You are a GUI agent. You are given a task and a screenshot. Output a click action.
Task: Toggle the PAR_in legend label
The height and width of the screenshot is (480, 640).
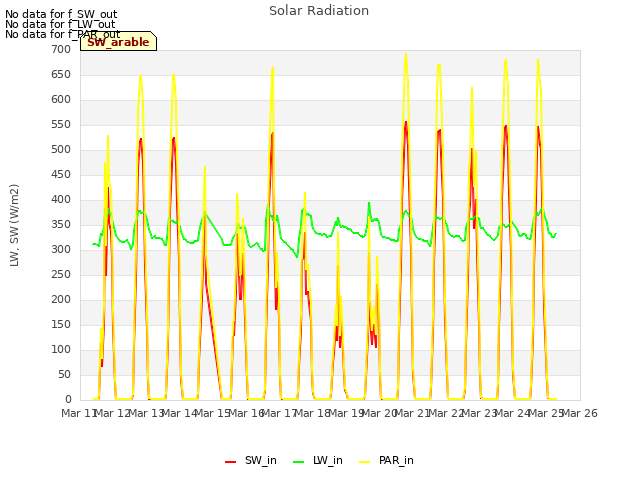click(x=396, y=460)
